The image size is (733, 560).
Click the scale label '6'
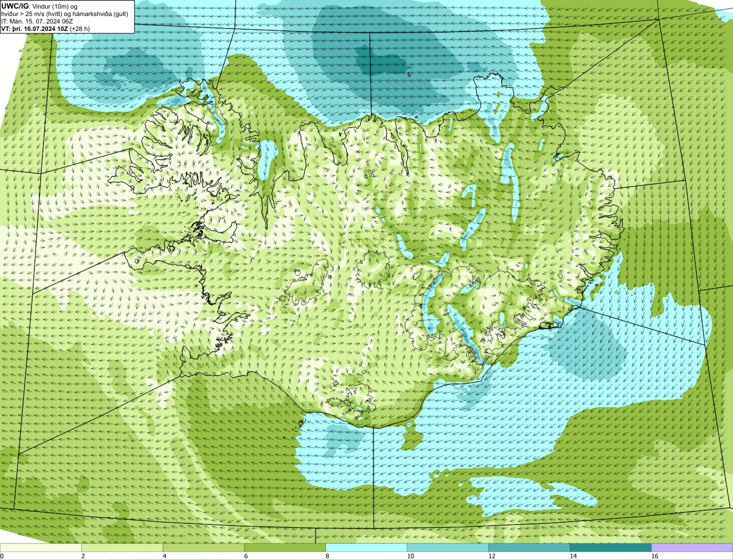(x=246, y=556)
